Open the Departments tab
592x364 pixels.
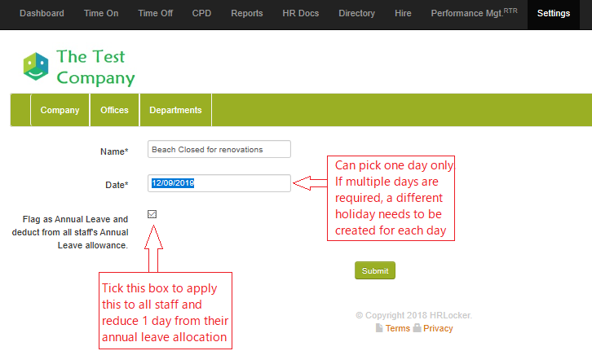pyautogui.click(x=175, y=111)
